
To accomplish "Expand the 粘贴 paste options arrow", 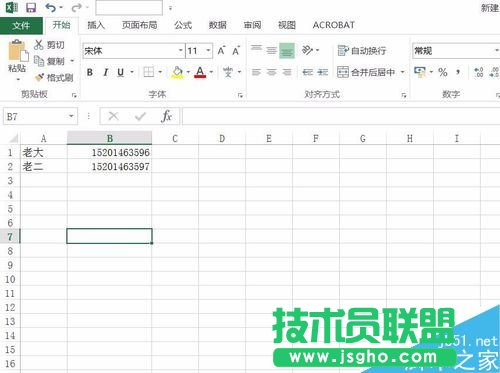I will pyautogui.click(x=18, y=79).
